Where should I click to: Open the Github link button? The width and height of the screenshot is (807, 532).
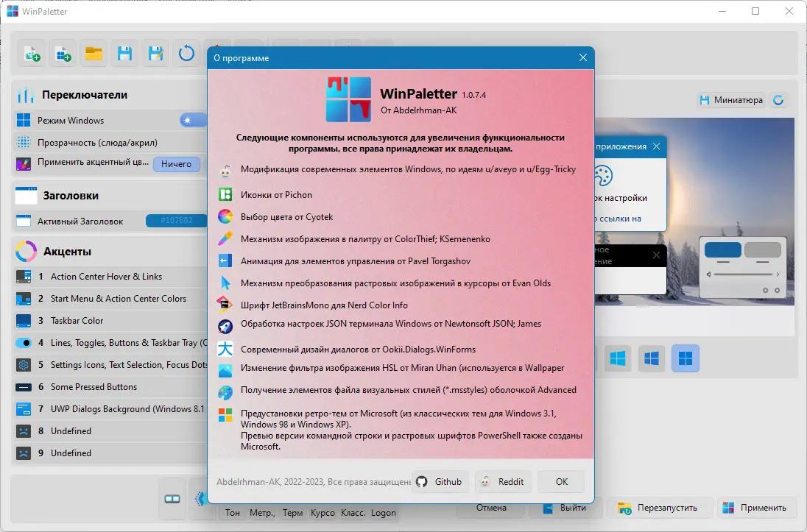pos(440,481)
